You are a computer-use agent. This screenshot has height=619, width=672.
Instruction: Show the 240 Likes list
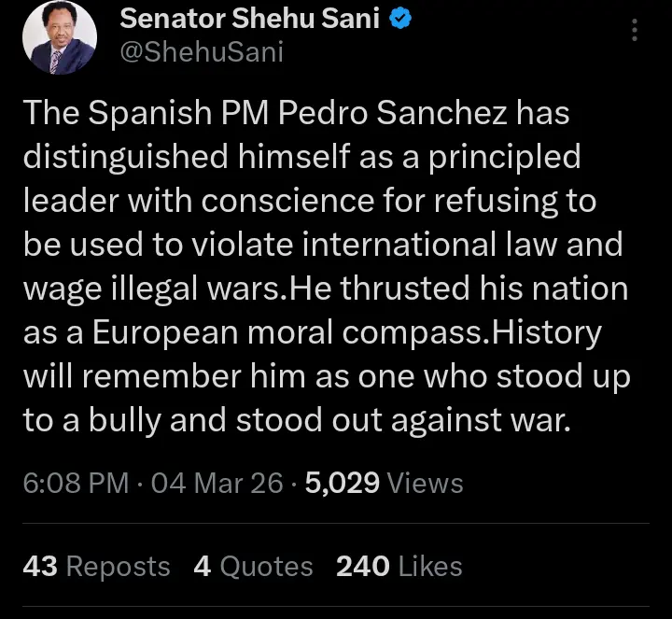(x=400, y=566)
